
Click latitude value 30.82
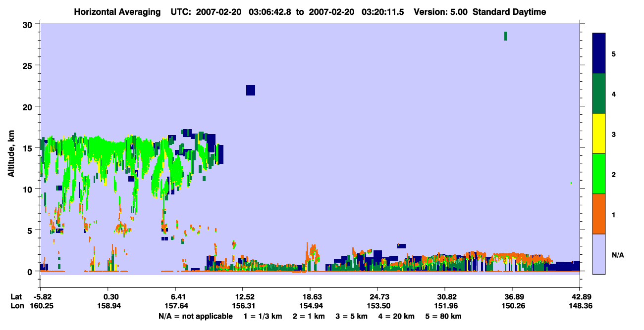pyautogui.click(x=446, y=297)
